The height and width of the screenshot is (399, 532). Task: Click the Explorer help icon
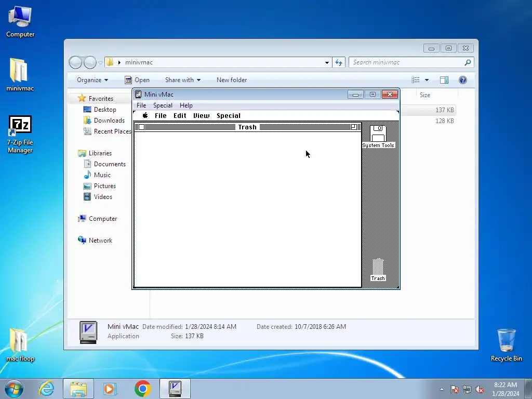463,80
